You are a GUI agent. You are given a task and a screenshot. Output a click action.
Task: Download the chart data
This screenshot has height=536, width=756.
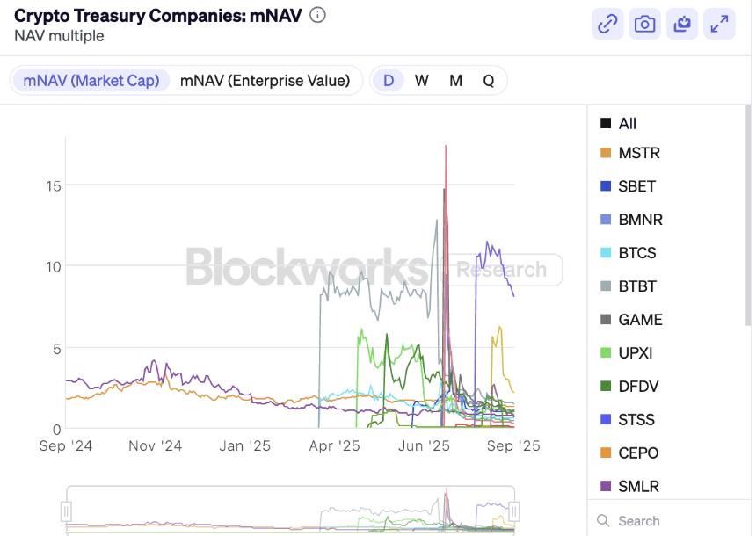tap(682, 24)
